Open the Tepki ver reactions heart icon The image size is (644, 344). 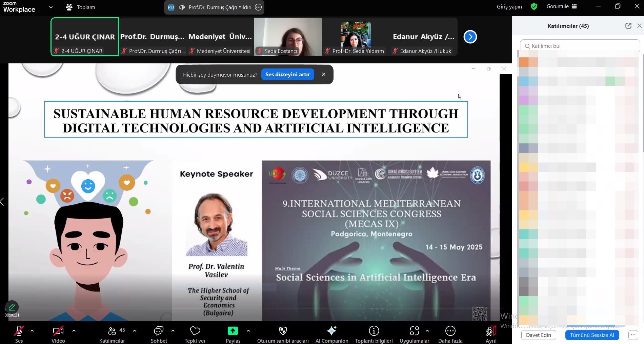(195, 331)
